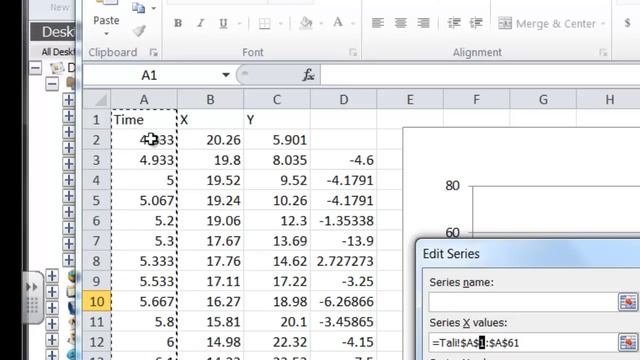Open Paste options dropdown arrow
Screen dimensions: 640x360
click(106, 34)
